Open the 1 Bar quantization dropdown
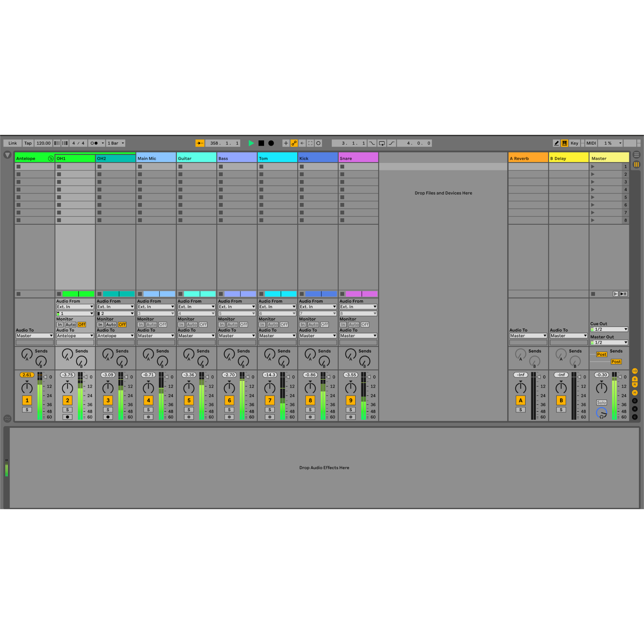 pyautogui.click(x=116, y=143)
